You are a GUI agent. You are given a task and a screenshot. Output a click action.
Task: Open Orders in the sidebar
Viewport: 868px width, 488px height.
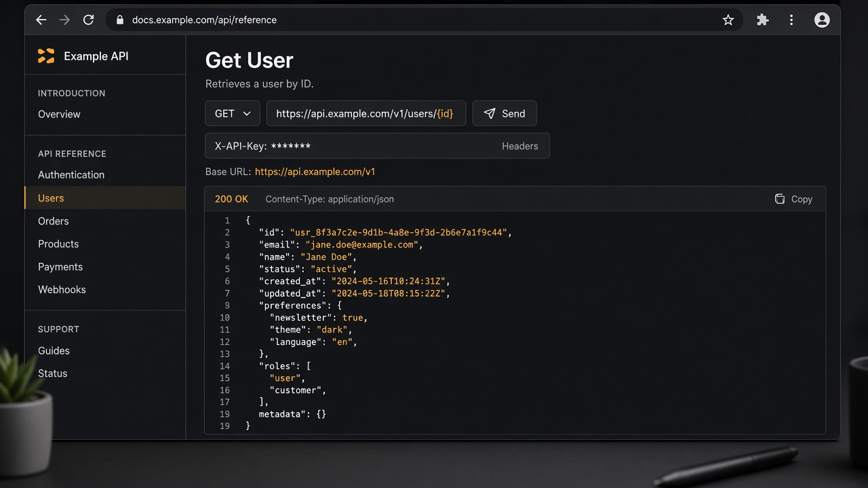[x=54, y=221]
